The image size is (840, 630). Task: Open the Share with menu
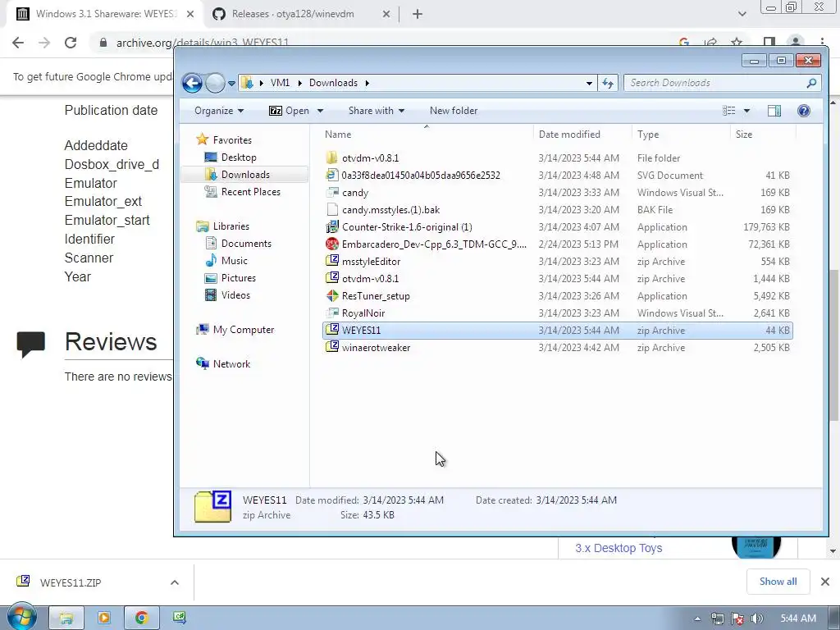click(x=376, y=111)
